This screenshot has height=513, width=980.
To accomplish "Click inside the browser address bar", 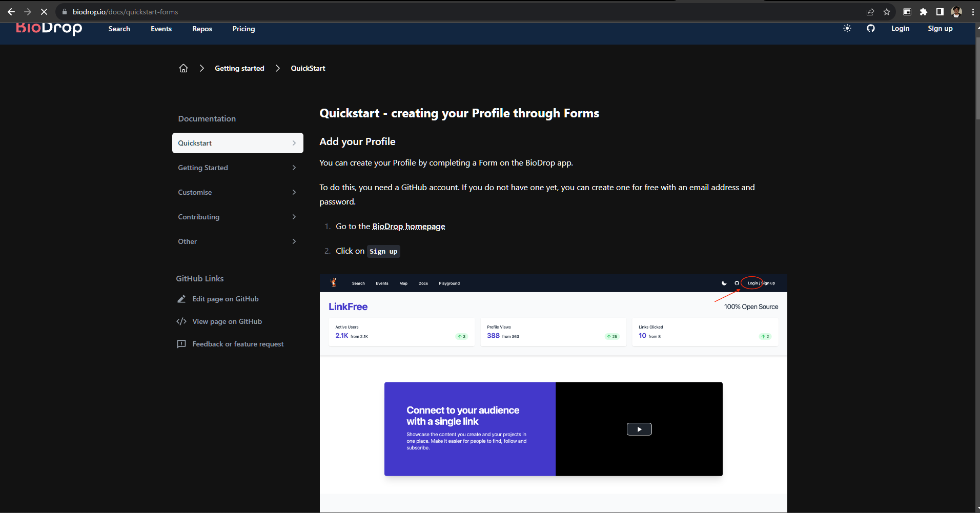I will (x=205, y=11).
